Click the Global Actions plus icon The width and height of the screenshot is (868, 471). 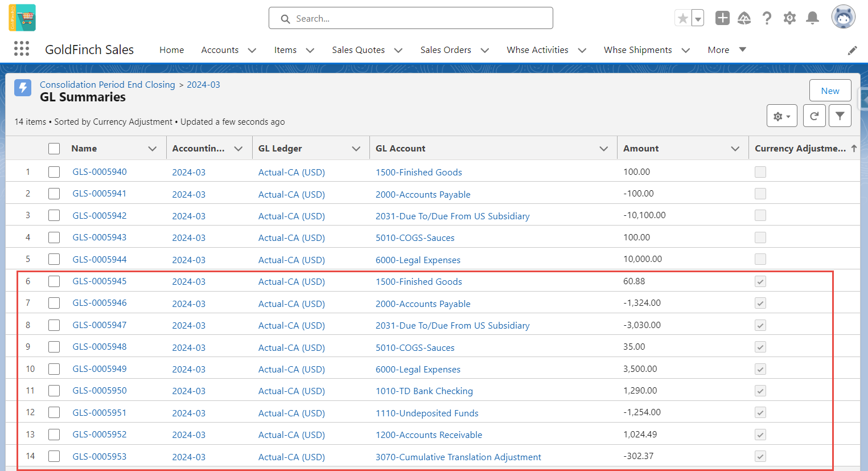(722, 18)
